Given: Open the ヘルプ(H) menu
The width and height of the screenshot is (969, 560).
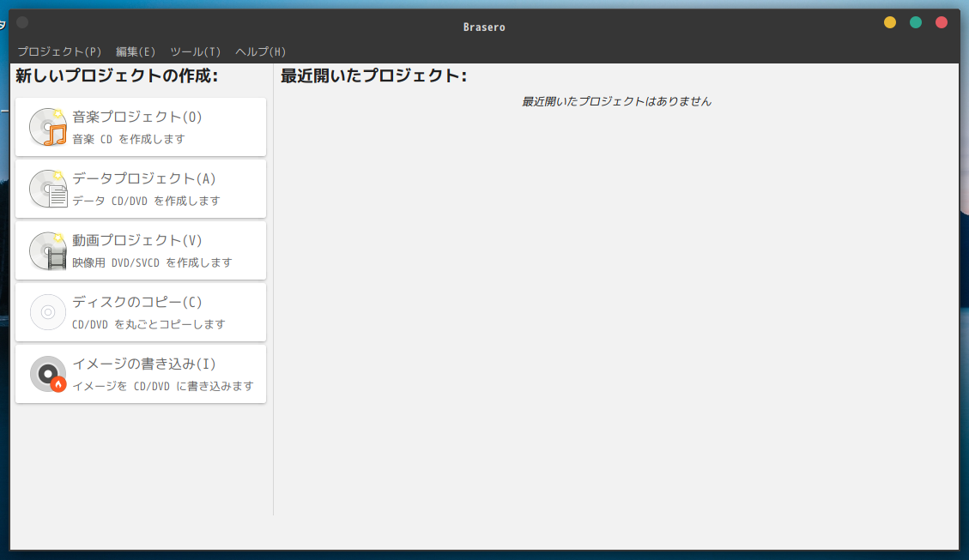Looking at the screenshot, I should click(x=262, y=51).
